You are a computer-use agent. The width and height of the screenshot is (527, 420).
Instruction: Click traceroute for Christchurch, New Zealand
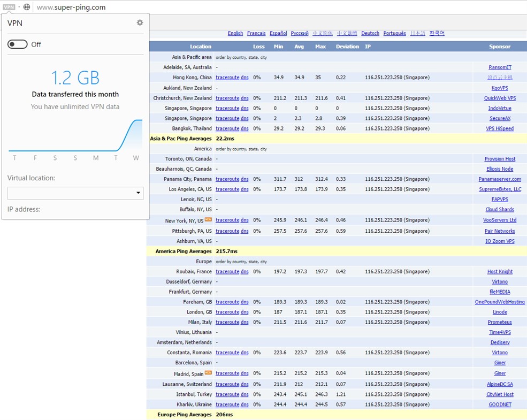point(227,98)
